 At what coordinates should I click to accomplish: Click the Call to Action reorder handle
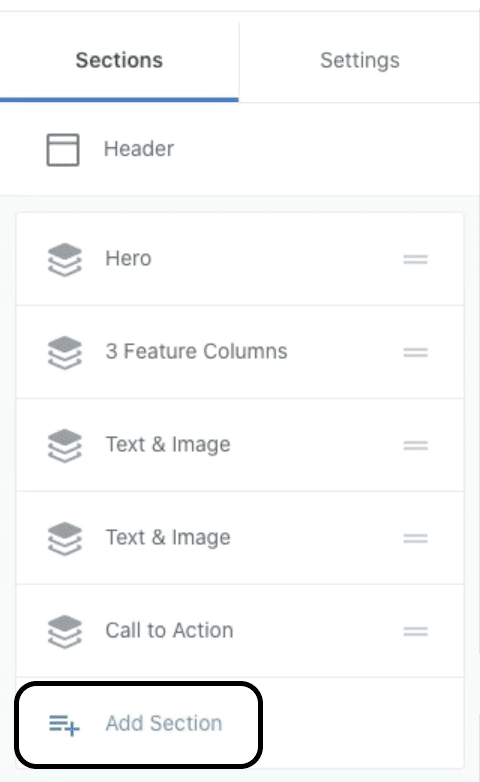(x=416, y=631)
